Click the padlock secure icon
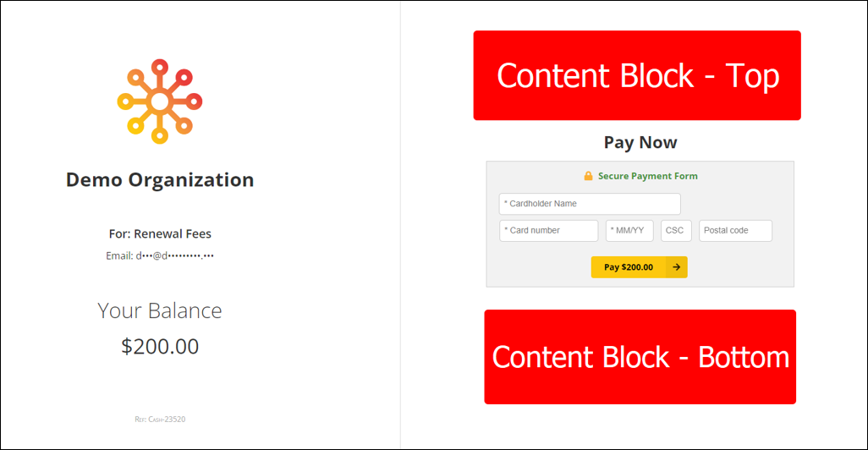The image size is (868, 450). pyautogui.click(x=588, y=176)
